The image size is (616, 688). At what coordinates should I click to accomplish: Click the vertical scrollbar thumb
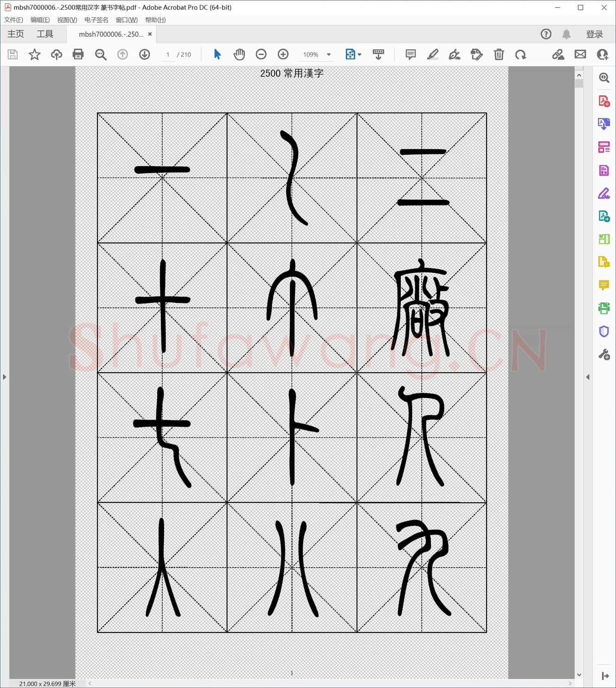tap(579, 83)
